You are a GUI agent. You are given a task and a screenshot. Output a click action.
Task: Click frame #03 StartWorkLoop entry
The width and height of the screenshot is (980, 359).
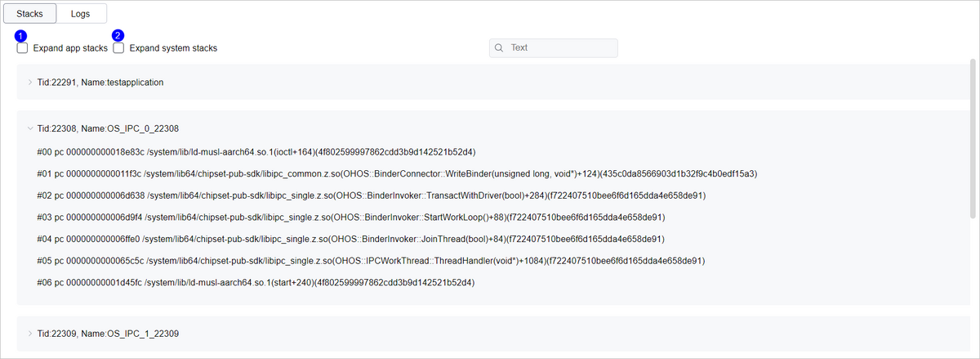coord(351,218)
